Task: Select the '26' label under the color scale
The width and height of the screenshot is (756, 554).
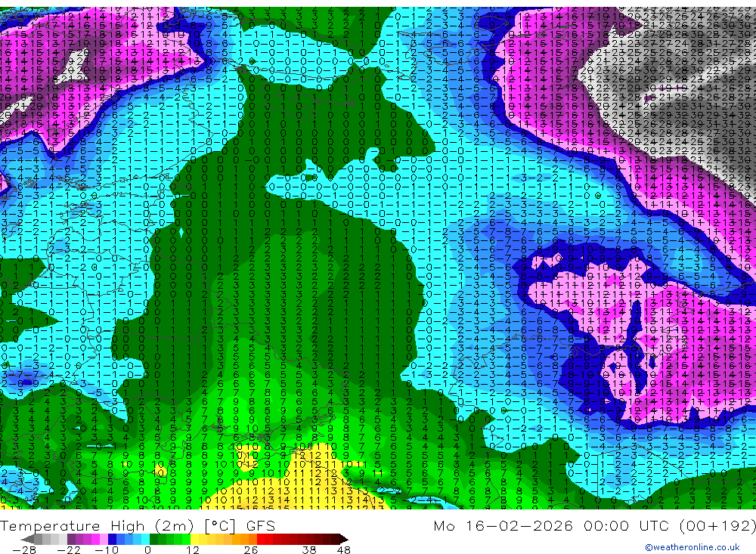Action: (x=251, y=549)
